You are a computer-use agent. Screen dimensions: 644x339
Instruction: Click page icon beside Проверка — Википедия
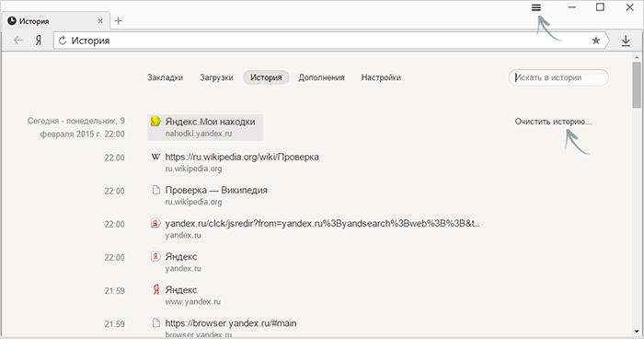tap(155, 190)
